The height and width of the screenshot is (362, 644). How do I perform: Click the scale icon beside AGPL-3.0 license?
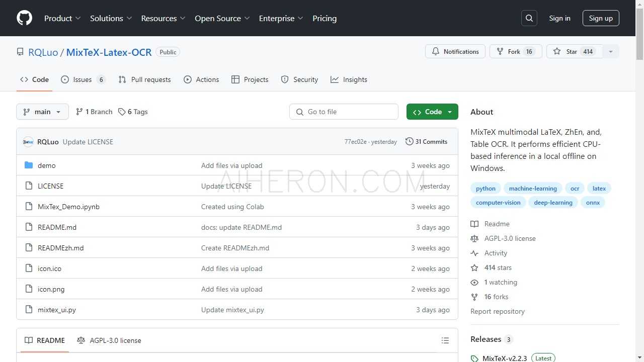point(474,238)
